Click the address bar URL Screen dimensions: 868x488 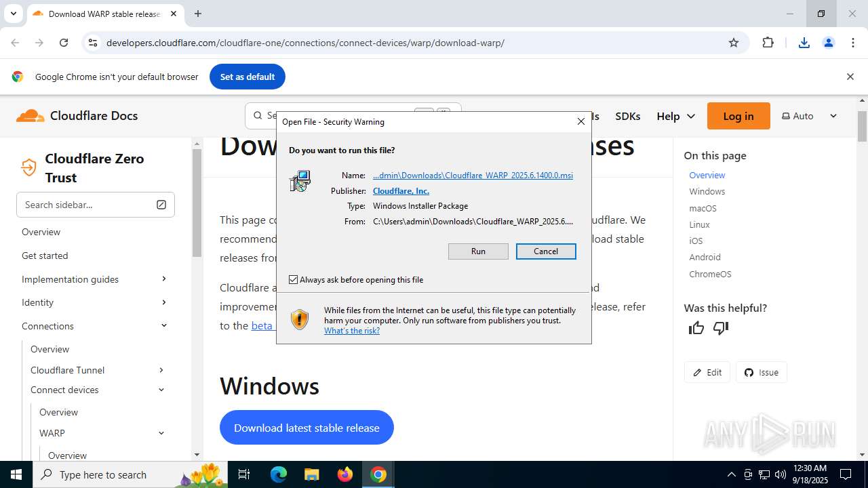(305, 43)
